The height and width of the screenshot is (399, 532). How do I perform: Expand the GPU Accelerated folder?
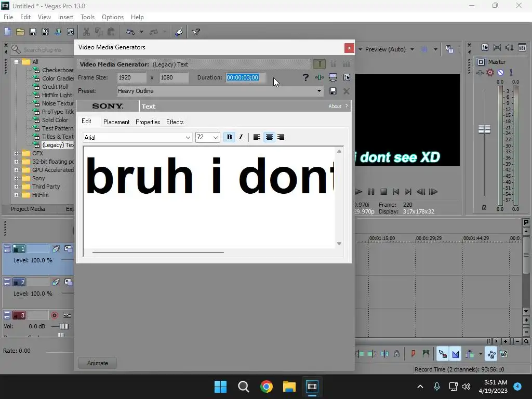(x=16, y=170)
